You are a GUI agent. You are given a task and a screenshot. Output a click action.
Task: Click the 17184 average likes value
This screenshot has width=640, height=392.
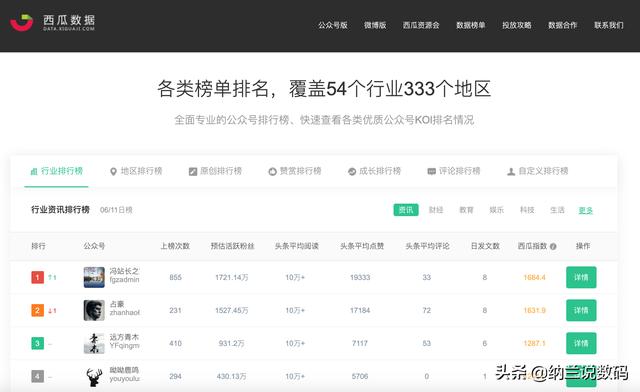pyautogui.click(x=360, y=310)
